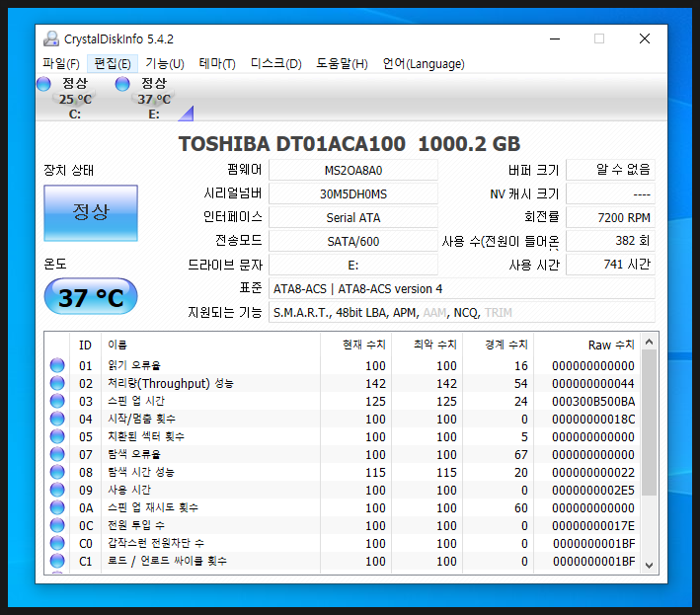Click the 현재 수치 column header
The image size is (700, 615).
(355, 345)
